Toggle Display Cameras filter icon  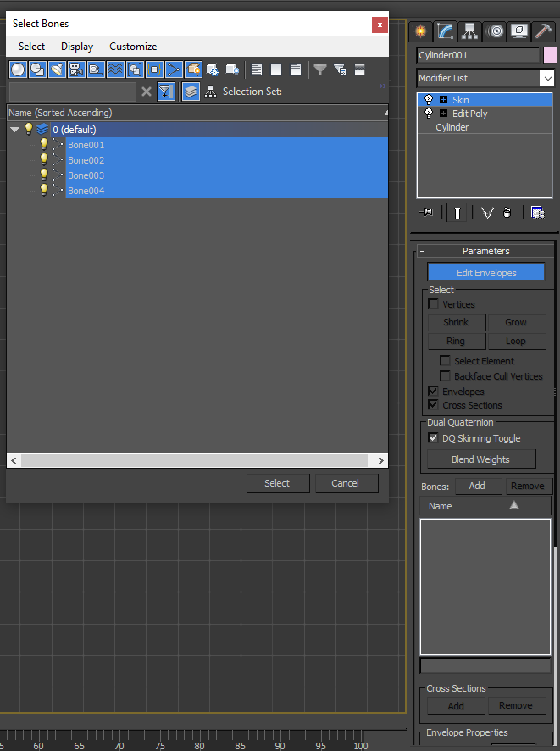(77, 70)
